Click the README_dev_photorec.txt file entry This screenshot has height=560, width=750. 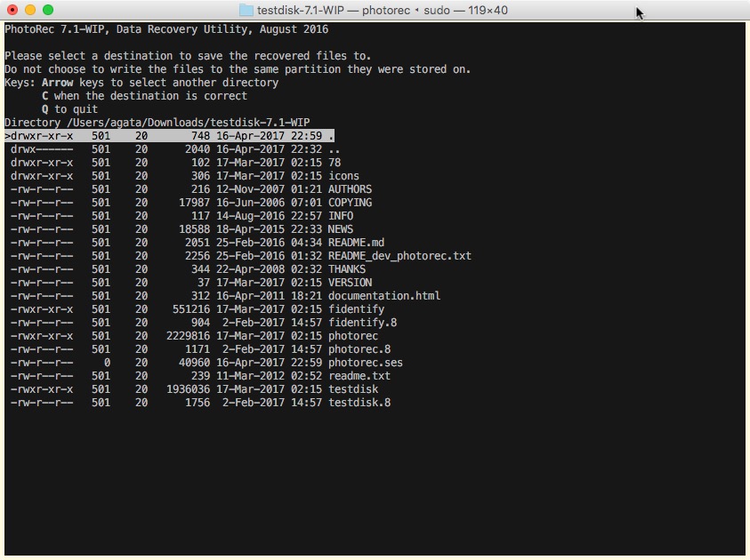(x=399, y=256)
